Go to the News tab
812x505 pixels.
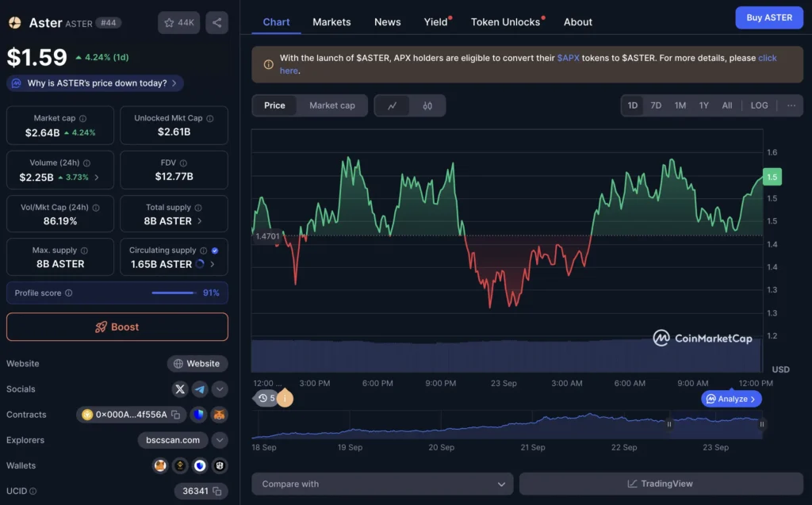(x=387, y=22)
